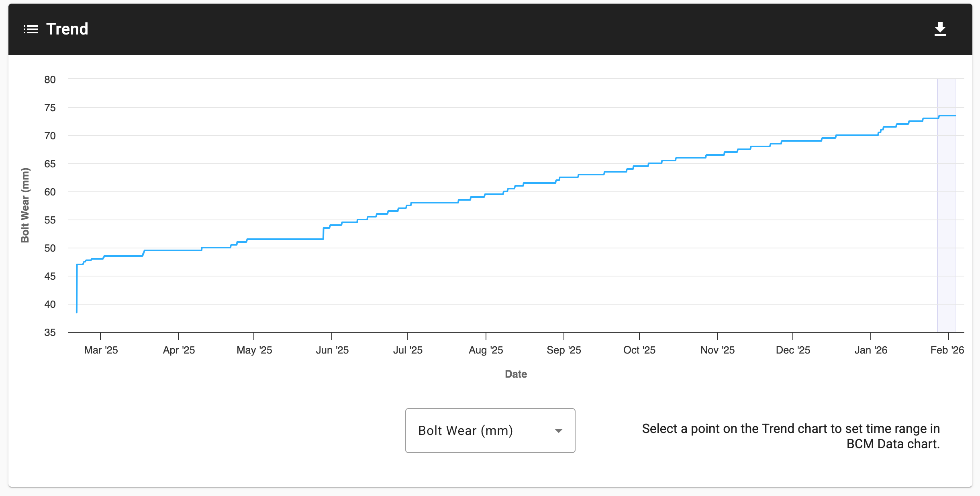Choose the Aug '25 date axis label

tap(486, 350)
